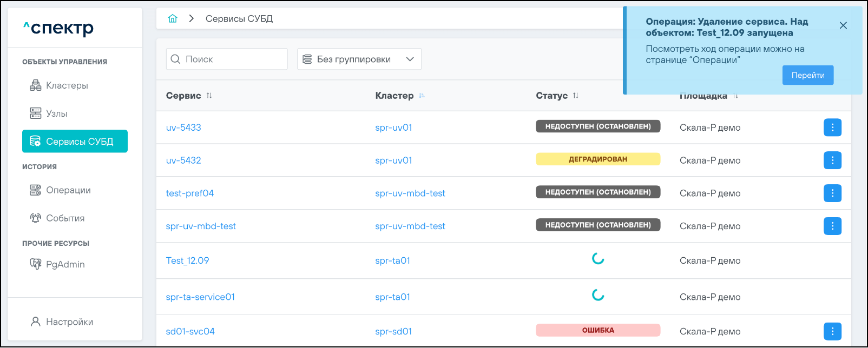The height and width of the screenshot is (348, 868).
Task: Open Operations history in sidebar
Action: point(68,190)
